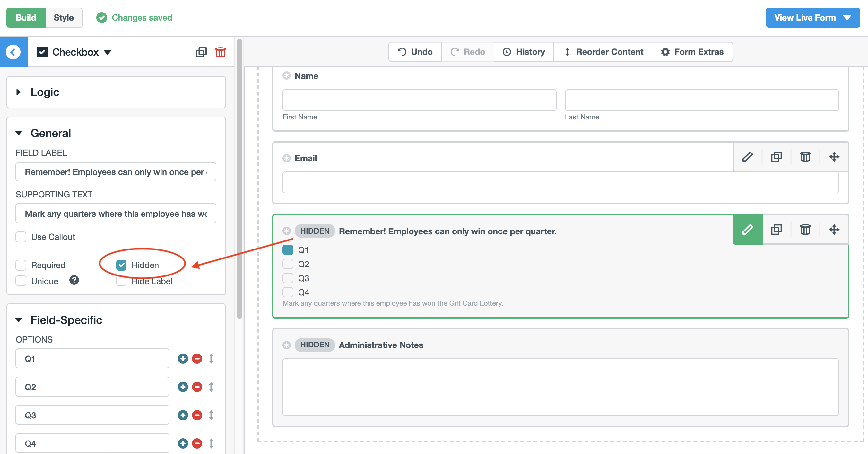Viewport: 868px width, 454px height.
Task: Switch to the Style tab
Action: tap(63, 18)
